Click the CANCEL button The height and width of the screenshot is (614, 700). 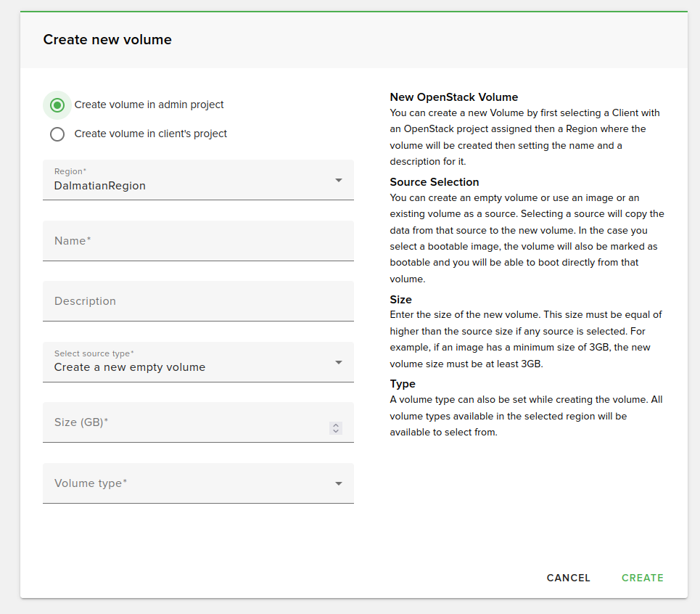pos(568,578)
